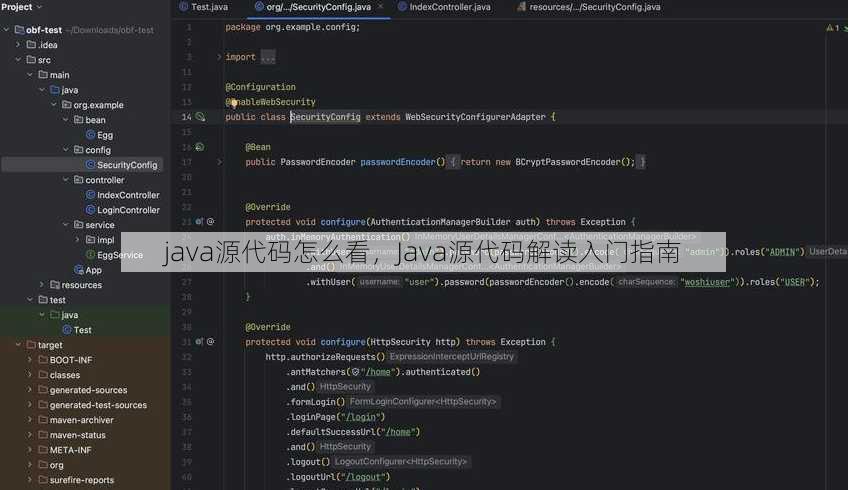Expand the .idea folder
This screenshot has height=490, width=848.
(x=18, y=45)
